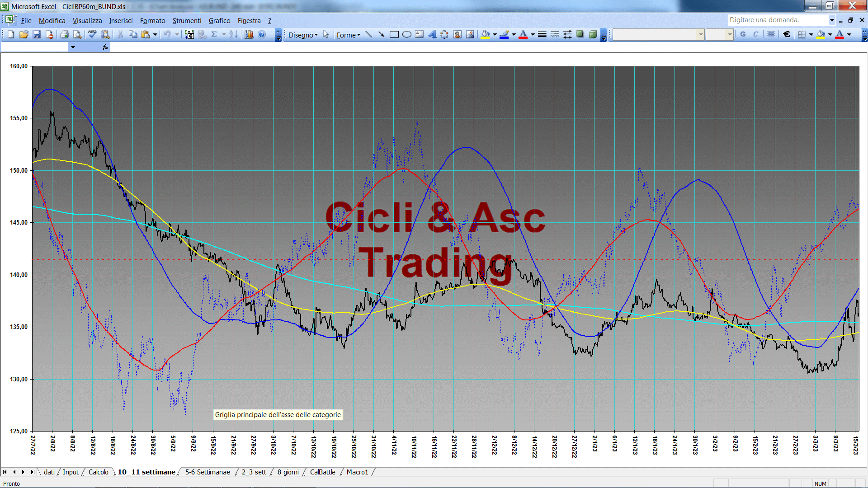Open the font size combo box
The height and width of the screenshot is (488, 868).
719,34
